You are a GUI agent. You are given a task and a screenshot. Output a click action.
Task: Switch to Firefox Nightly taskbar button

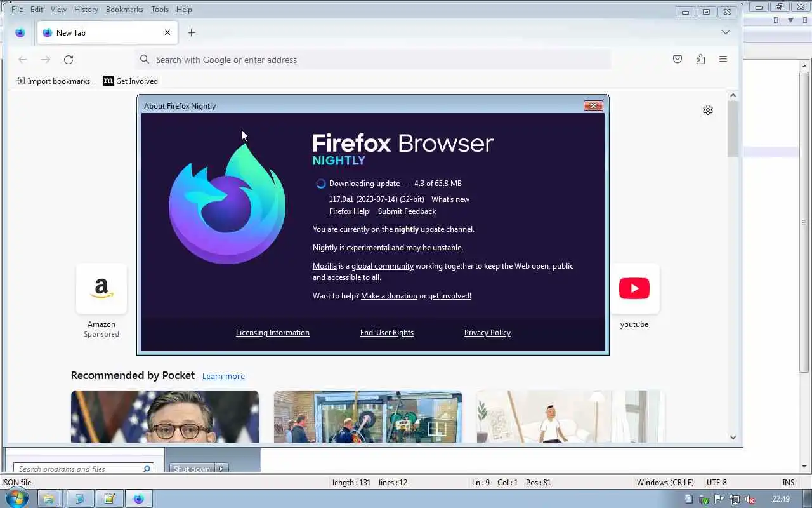tap(139, 498)
